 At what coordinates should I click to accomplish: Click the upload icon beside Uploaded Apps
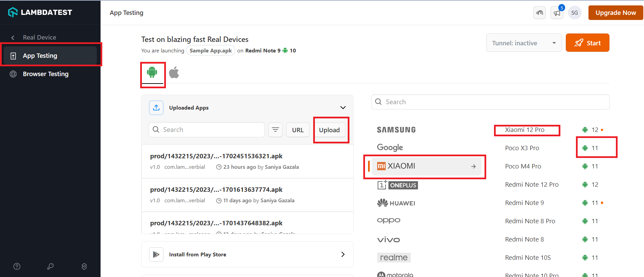(156, 108)
